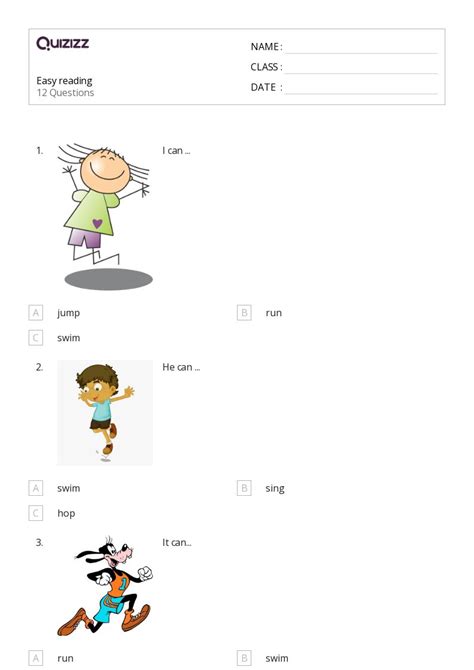Click the DATE blank line
Screen dimensions: 474x670
coord(361,88)
